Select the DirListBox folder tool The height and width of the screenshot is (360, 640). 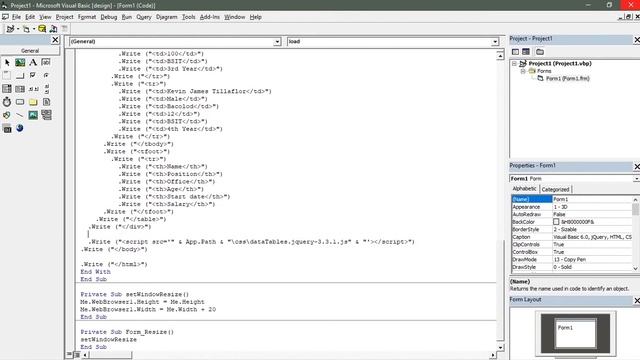(33, 102)
